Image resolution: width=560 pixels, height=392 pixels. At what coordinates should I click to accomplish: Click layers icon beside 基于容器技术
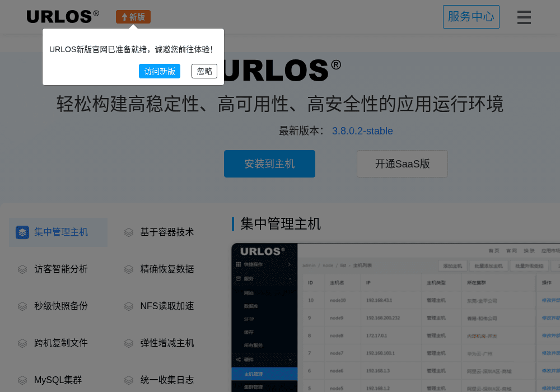129,232
